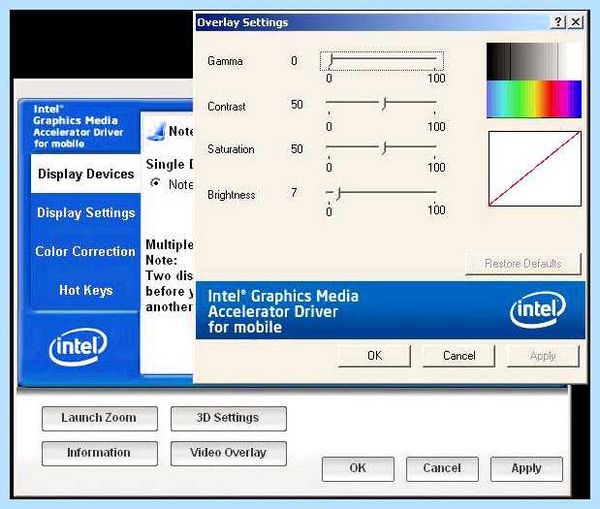Image resolution: width=600 pixels, height=509 pixels.
Task: Click Apply in Overlay Settings dialog
Action: click(543, 356)
